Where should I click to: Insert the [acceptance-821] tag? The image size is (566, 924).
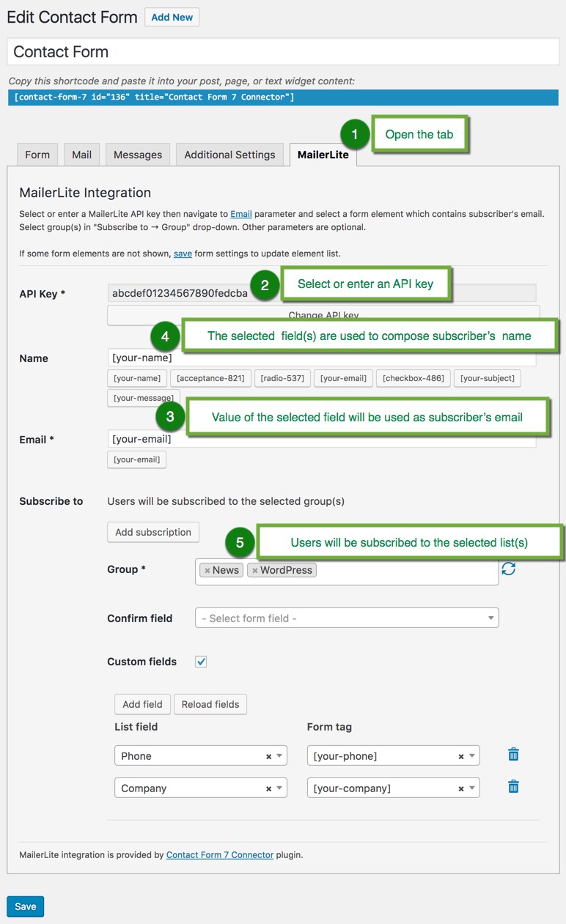click(x=211, y=378)
